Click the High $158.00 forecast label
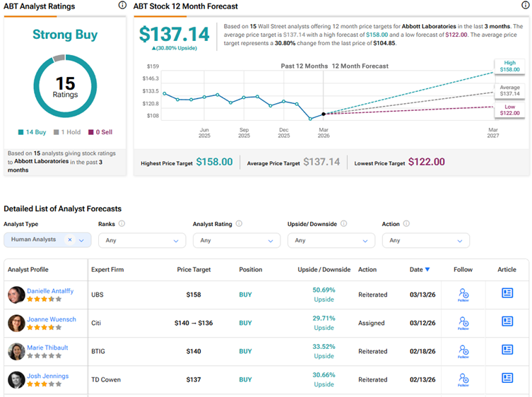The width and height of the screenshot is (532, 397). coord(509,66)
